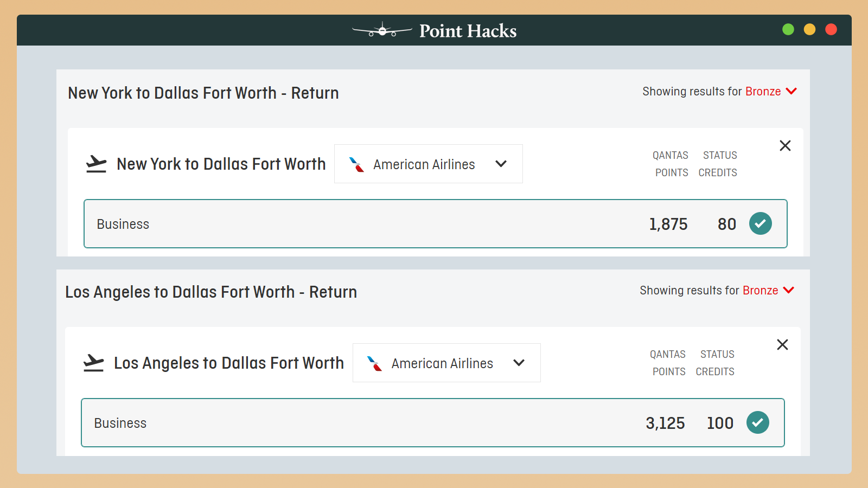Expand Bronze status menu for Los Angeles

coord(789,290)
